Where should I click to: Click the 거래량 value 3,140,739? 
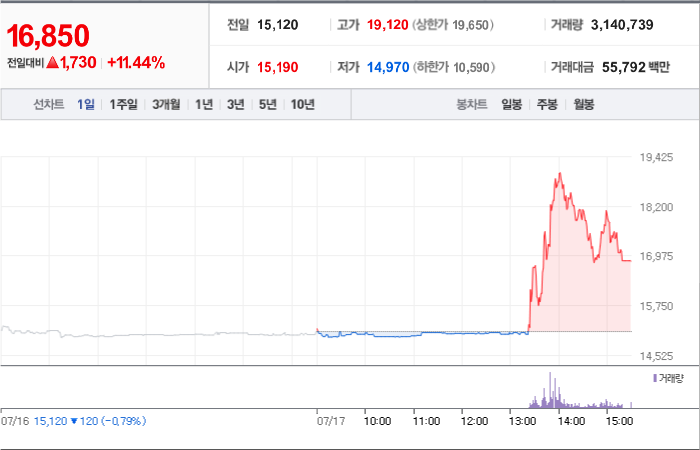pos(622,25)
